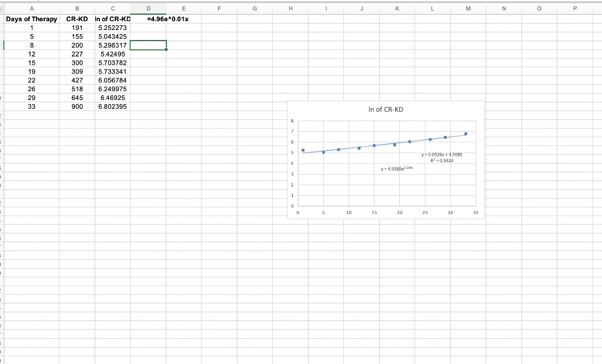The image size is (602, 364).
Task: Select column H header
Action: click(290, 8)
